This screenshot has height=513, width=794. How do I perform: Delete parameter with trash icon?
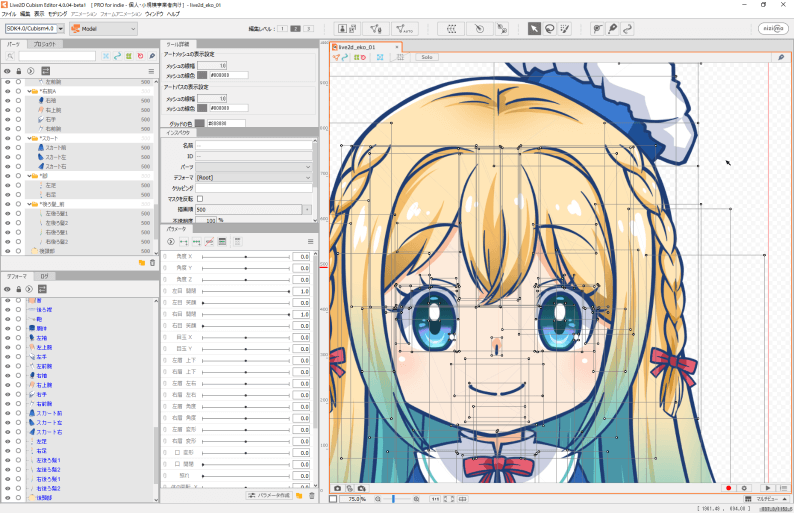(311, 496)
